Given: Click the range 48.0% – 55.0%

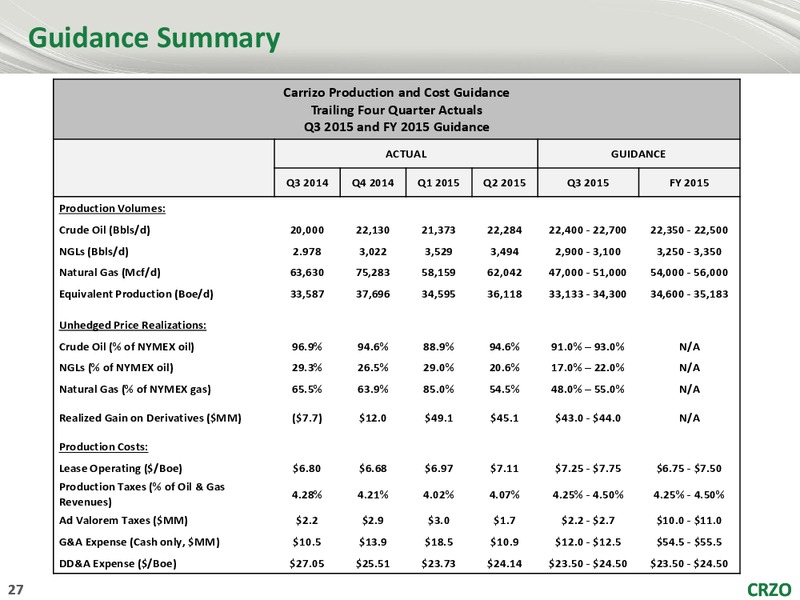Looking at the screenshot, I should [x=588, y=389].
